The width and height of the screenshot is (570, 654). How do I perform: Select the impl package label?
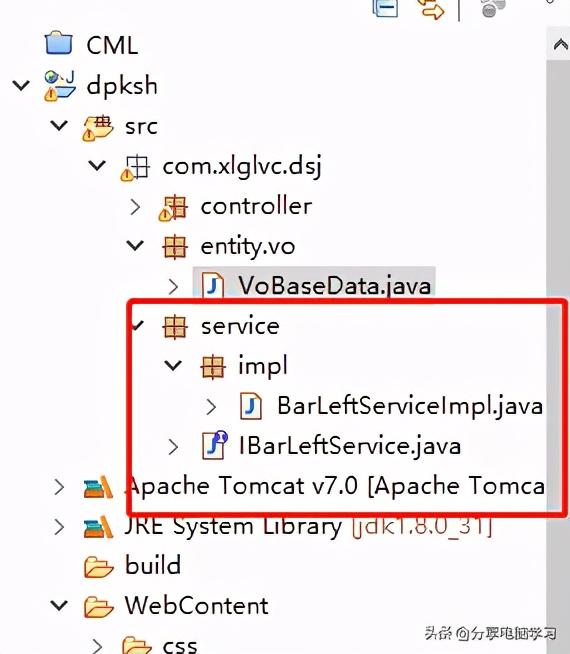[263, 366]
